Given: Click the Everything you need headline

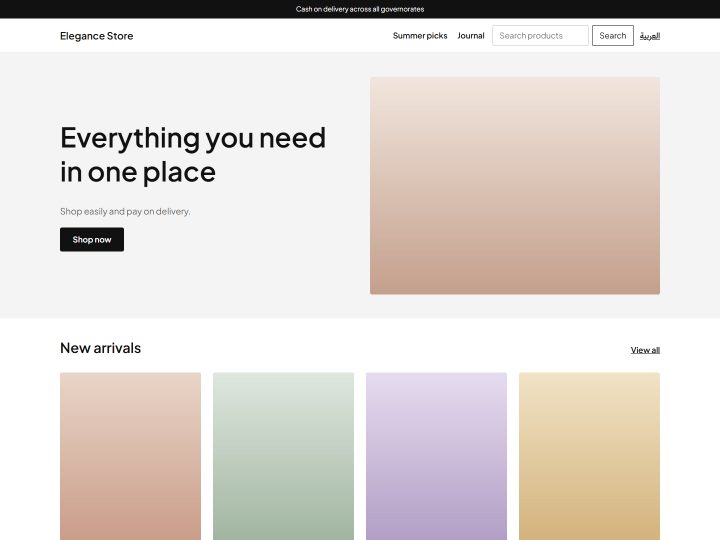Looking at the screenshot, I should click(x=193, y=155).
